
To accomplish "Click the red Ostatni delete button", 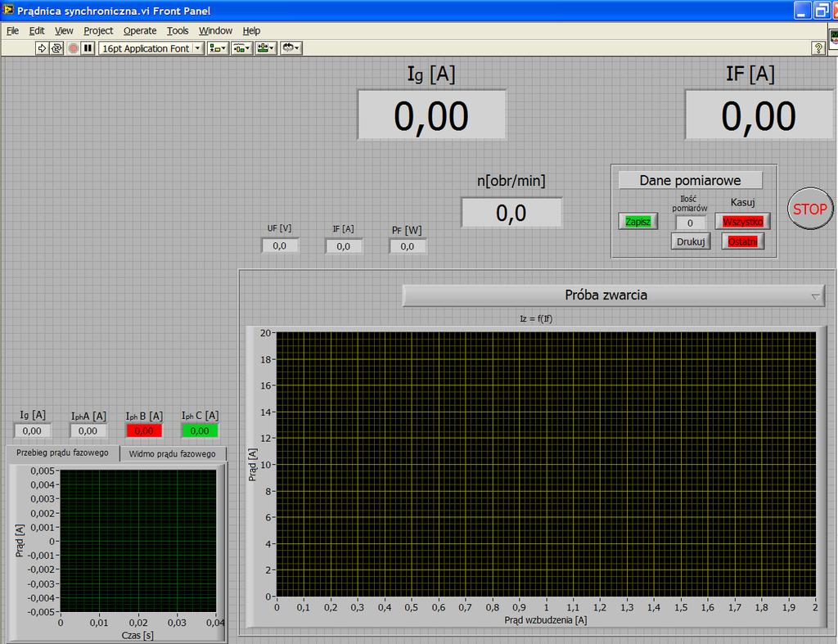I will (743, 241).
